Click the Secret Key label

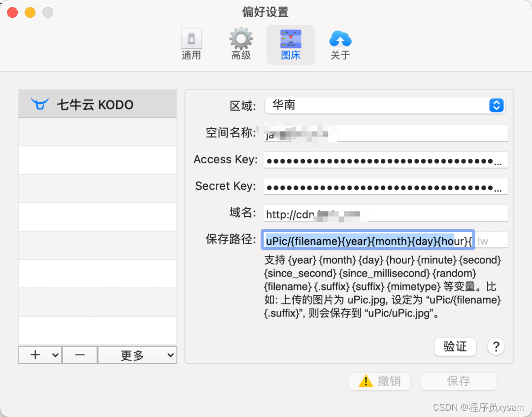tap(226, 186)
